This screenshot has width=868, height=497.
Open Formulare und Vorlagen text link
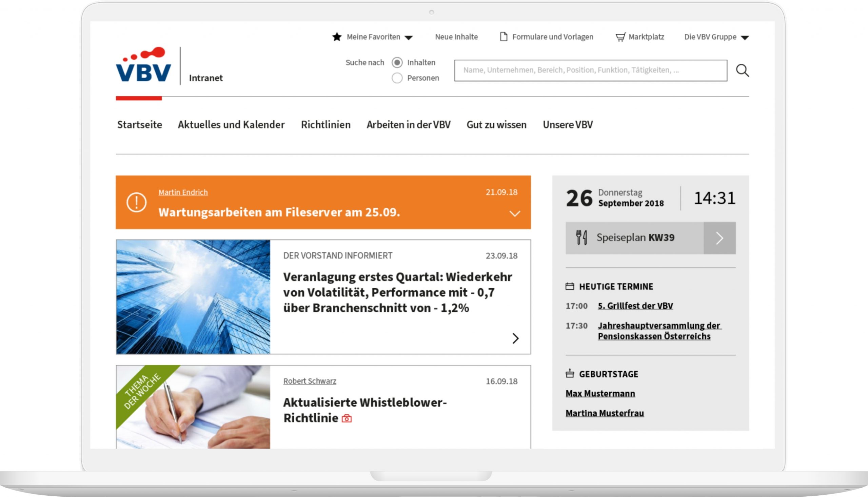[x=553, y=37]
